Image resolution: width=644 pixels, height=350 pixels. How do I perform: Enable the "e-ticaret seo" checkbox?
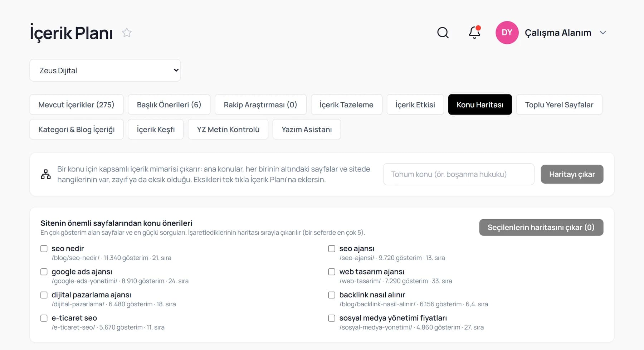pos(44,318)
